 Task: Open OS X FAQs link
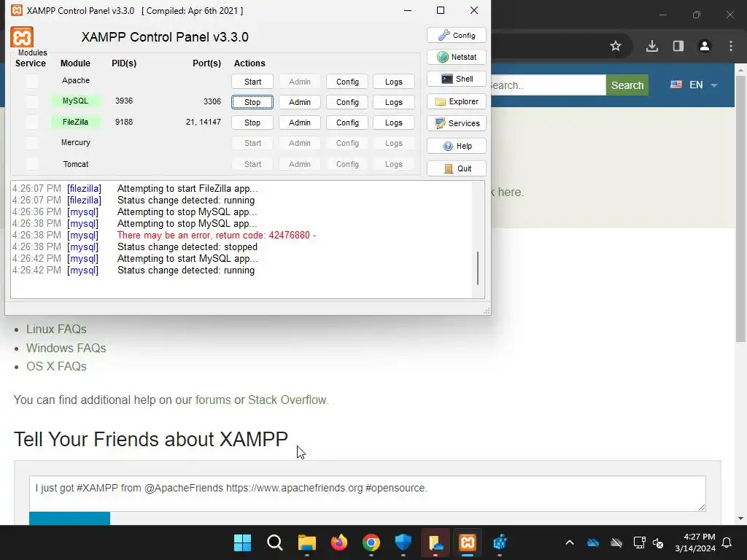(x=56, y=366)
